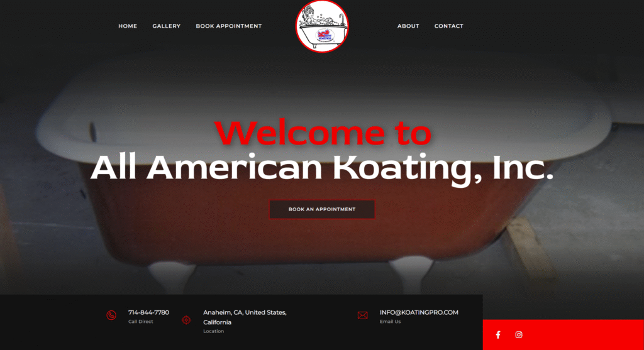Click the 'Location' label under the address
Viewport: 644px width, 350px height.
click(x=214, y=331)
